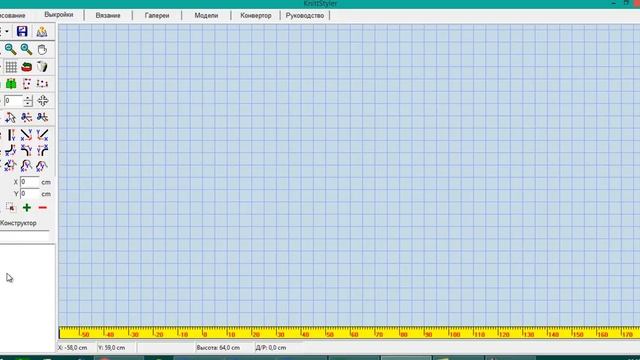The image size is (640, 360).
Task: Click the Y coordinate input field
Action: (30, 194)
